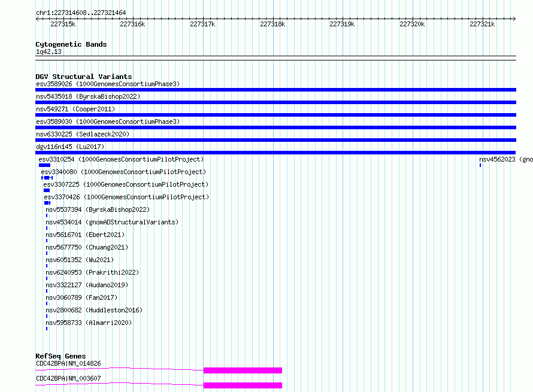Click the 227315k ruler tick label
The width and height of the screenshot is (533, 392).
click(63, 24)
